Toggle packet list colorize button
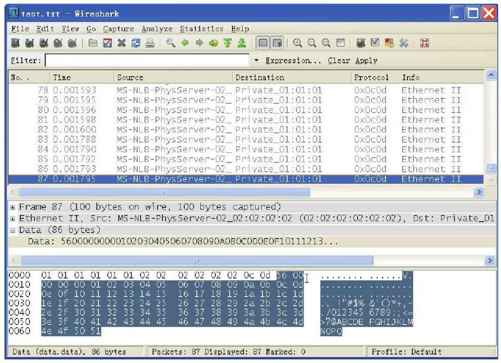The width and height of the screenshot is (501, 363). pos(263,43)
